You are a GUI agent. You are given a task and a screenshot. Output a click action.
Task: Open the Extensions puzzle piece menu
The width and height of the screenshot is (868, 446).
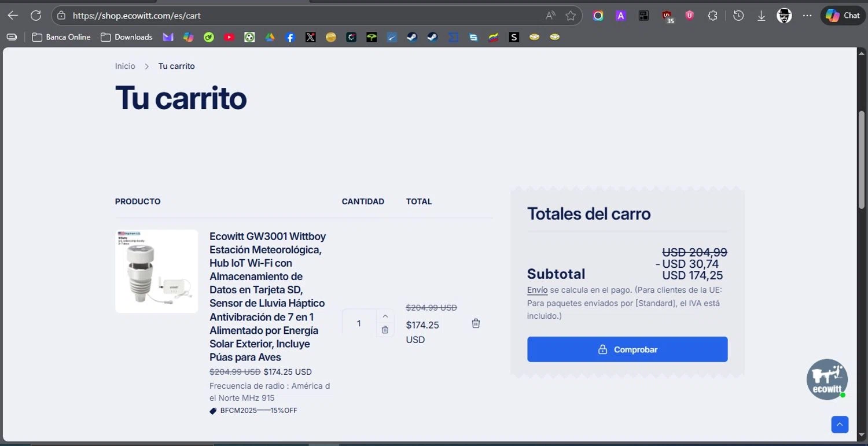point(713,16)
